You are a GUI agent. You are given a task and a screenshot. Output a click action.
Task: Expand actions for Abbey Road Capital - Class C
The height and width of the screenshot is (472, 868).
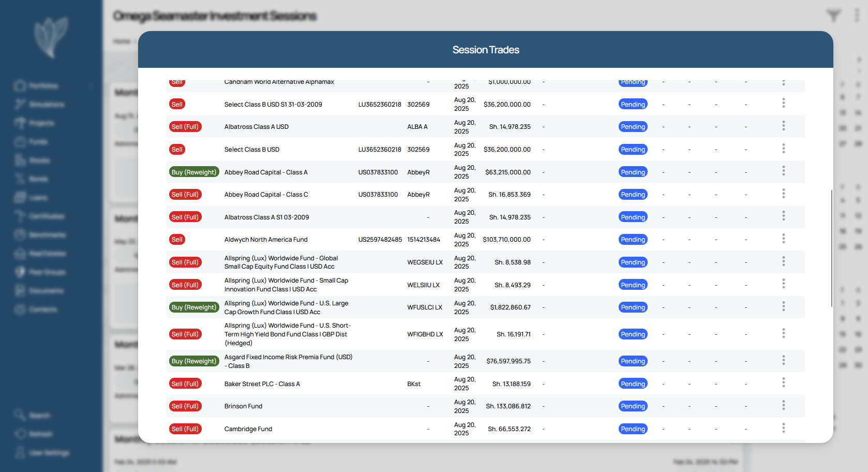pyautogui.click(x=783, y=194)
